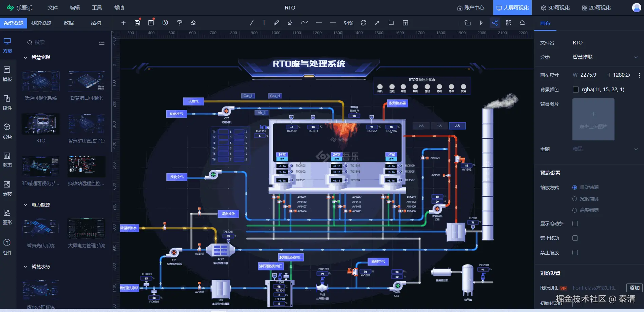Select the 宽度铺满 radio button
Viewport: 644px width, 312px height.
575,199
